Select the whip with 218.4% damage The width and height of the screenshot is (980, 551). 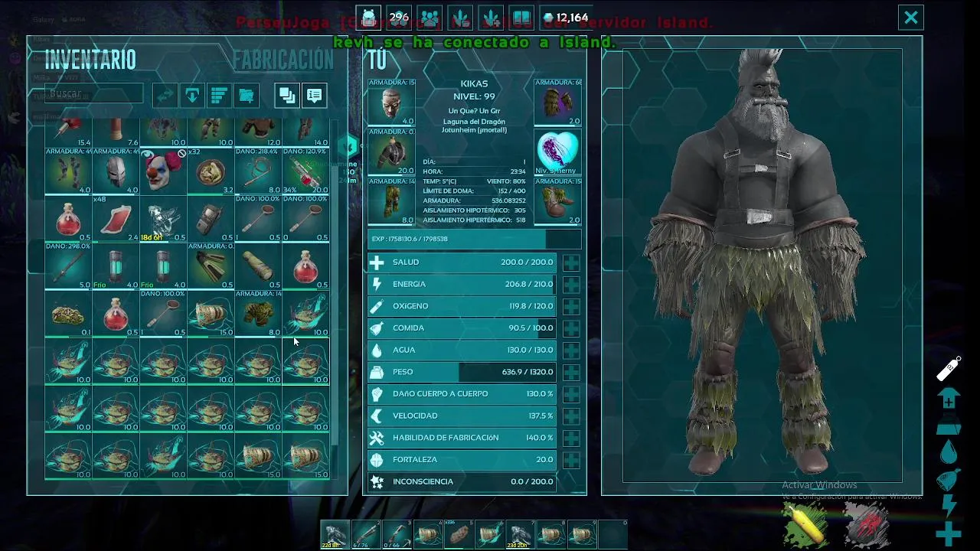tap(258, 171)
